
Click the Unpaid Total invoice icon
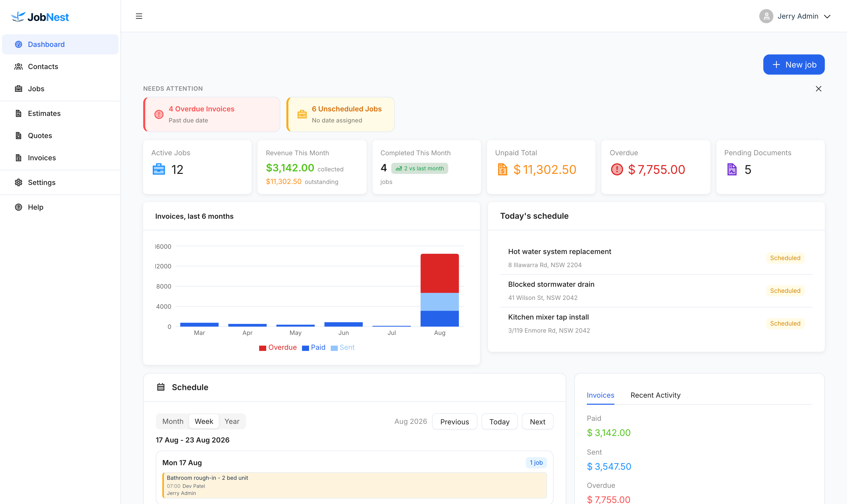pos(502,169)
